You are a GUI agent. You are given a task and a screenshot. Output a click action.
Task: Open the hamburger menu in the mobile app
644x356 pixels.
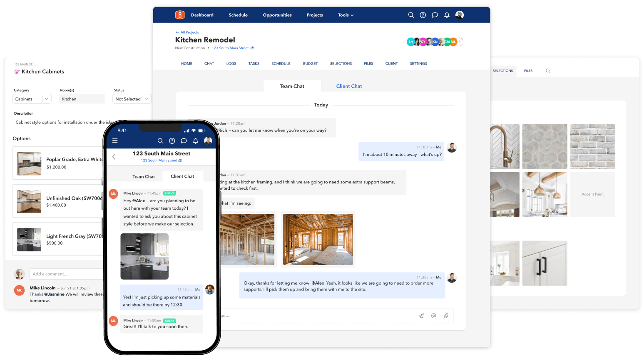[x=115, y=140]
